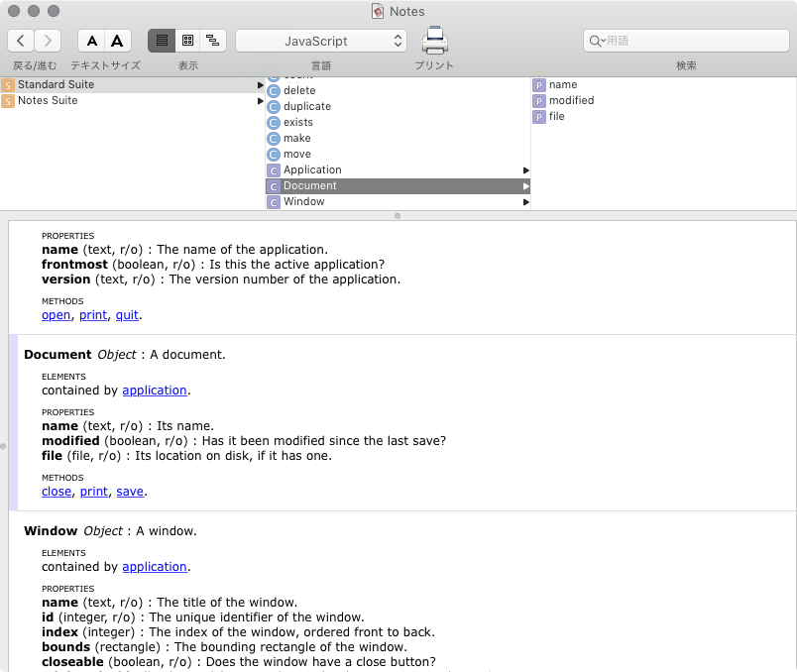Switch to the hierarchy tree display mode

pos(213,41)
